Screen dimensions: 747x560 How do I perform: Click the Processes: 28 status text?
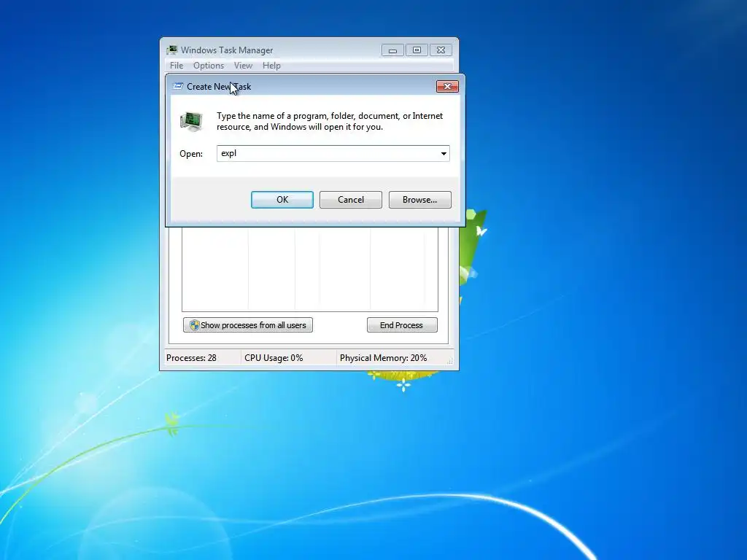(191, 357)
